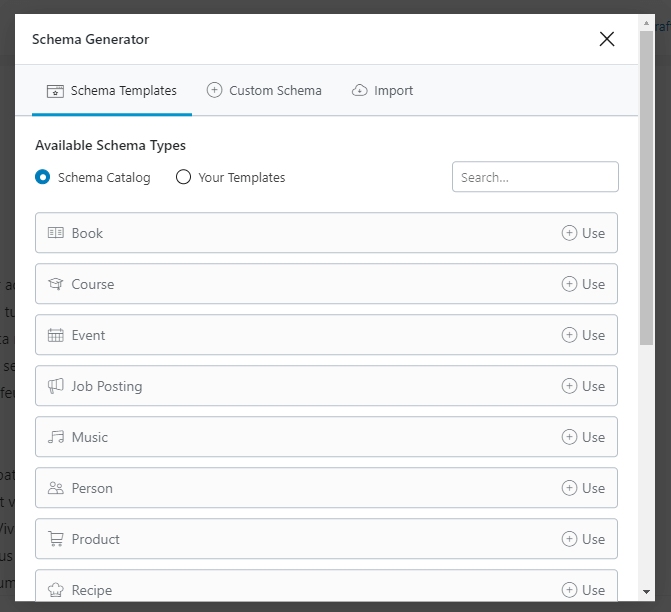
Task: Click the Job Posting megaphone icon
Action: (x=56, y=386)
